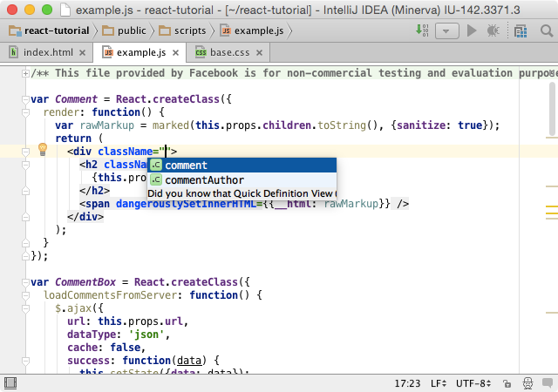Open the UTF-8 encoding selector

(x=473, y=383)
